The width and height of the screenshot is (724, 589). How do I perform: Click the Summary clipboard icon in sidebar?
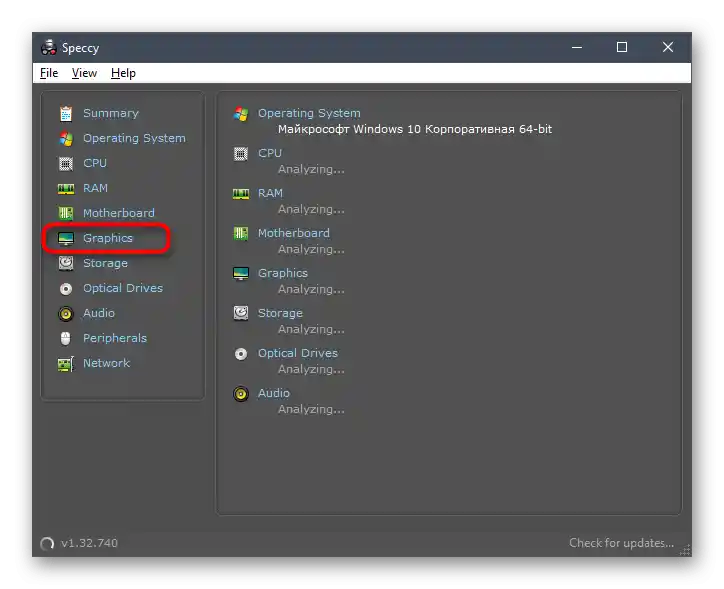click(66, 114)
